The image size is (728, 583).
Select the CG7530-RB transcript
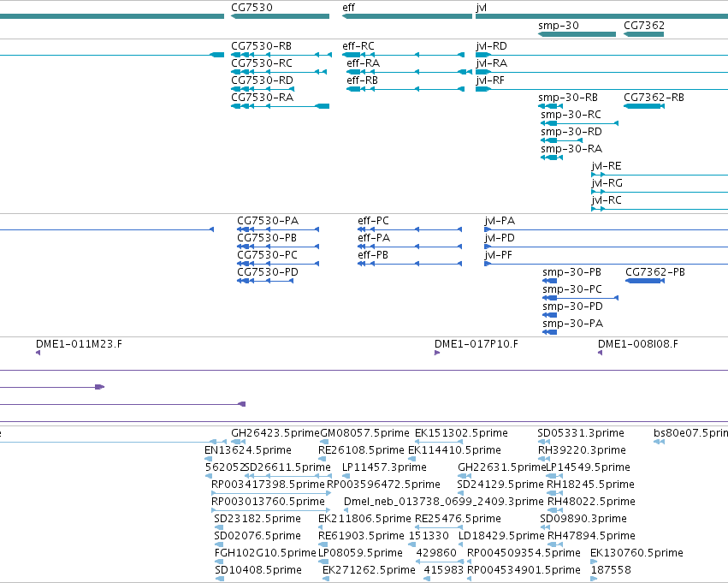[x=281, y=55]
